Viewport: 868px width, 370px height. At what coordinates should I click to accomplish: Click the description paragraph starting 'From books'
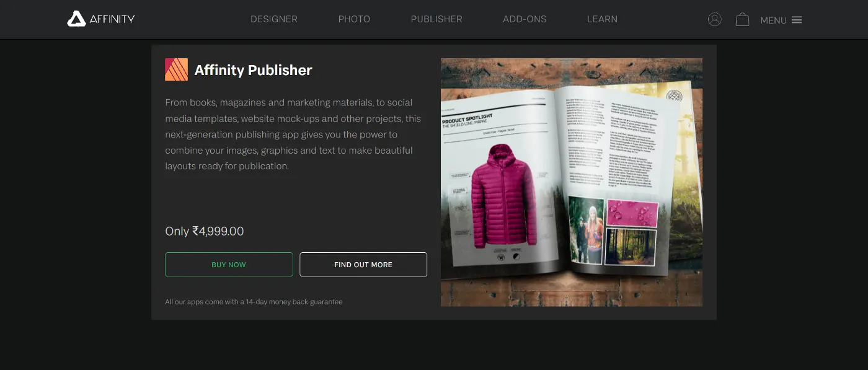pyautogui.click(x=293, y=134)
